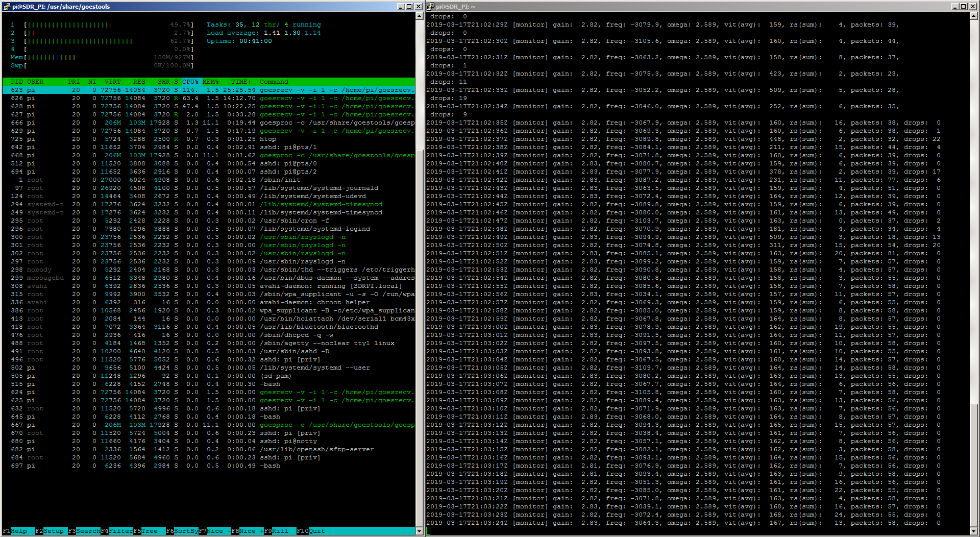Screen dimensions: 980x537
Task: Select process row PID 666 goesproc
Action: pyautogui.click(x=209, y=123)
